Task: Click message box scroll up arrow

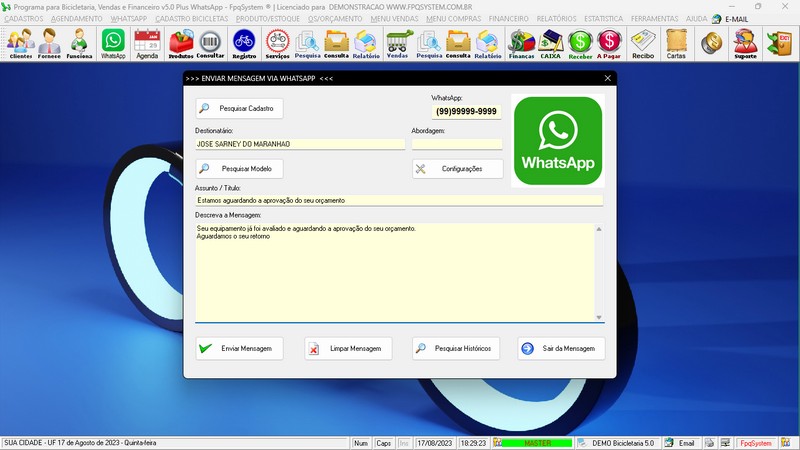Action: (x=599, y=229)
